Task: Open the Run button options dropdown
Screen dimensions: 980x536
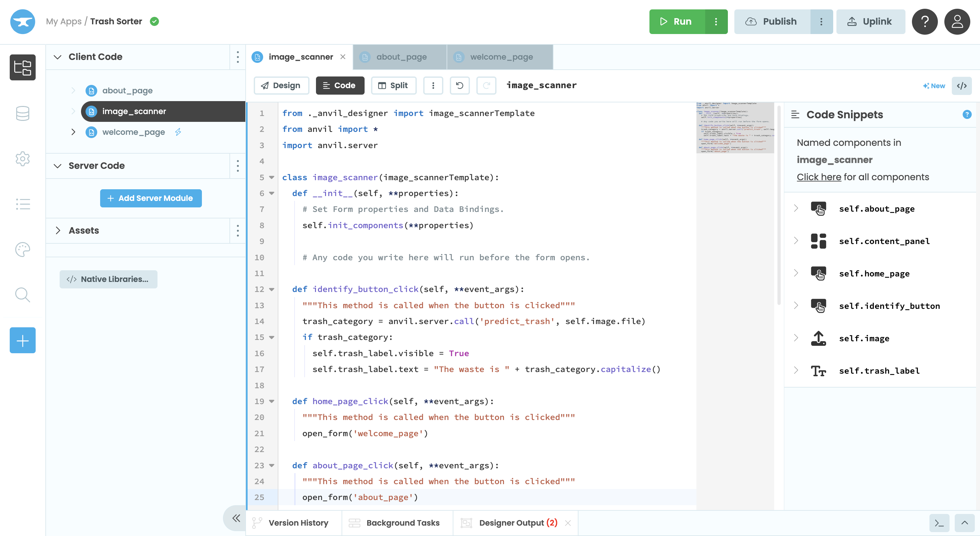Action: tap(716, 22)
